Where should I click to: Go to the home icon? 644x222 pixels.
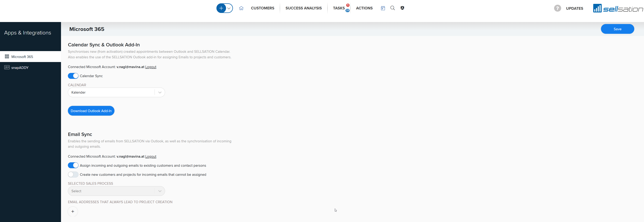point(241,8)
